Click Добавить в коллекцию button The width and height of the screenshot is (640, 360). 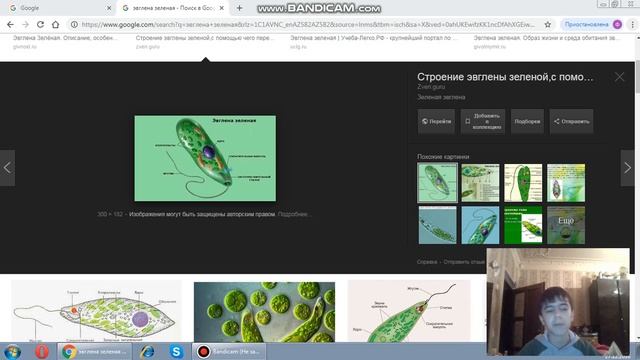(483, 121)
